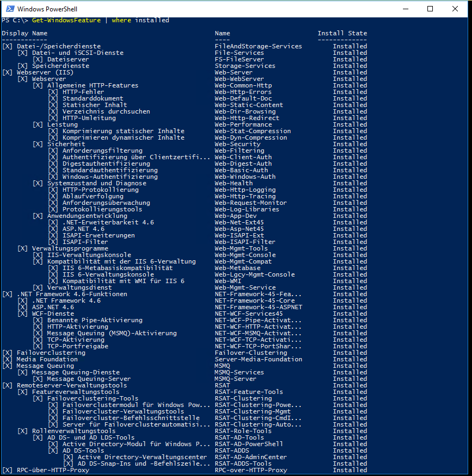Click the Ablaufverfolgung entry
The width and height of the screenshot is (472, 476).
pyautogui.click(x=93, y=196)
